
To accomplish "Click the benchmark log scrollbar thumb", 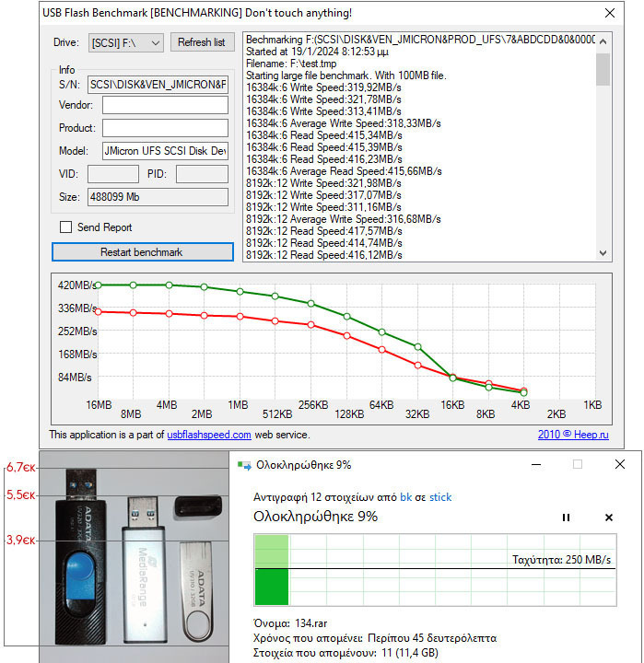I will [x=603, y=69].
